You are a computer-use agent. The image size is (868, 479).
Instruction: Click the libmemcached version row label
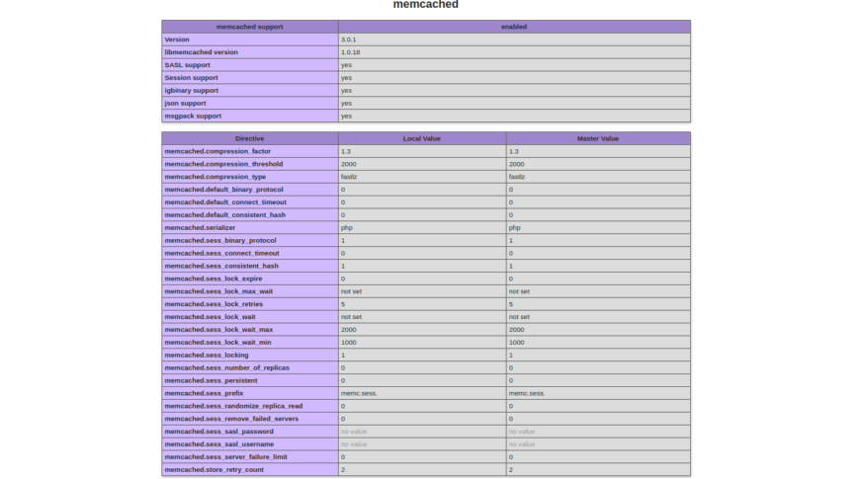click(x=201, y=52)
